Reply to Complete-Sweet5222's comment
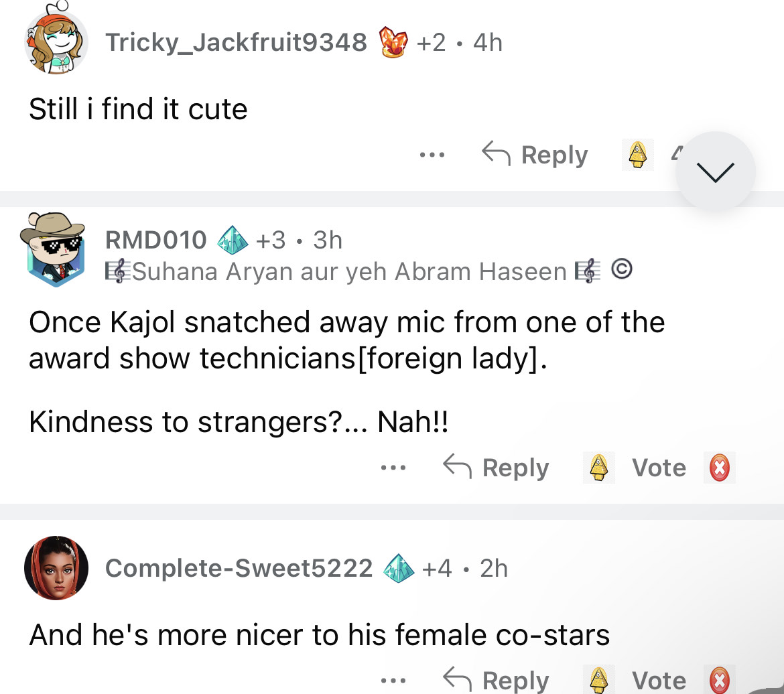This screenshot has height=694, width=784. coord(497,679)
